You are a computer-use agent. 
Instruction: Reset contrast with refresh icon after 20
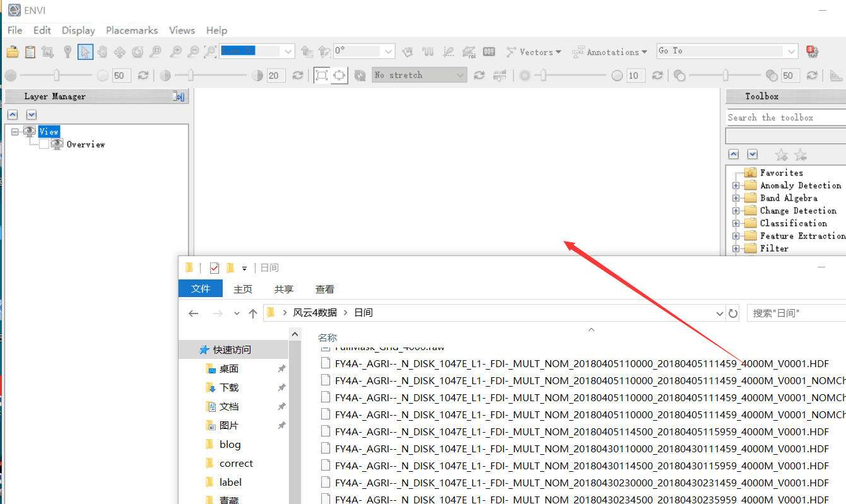tap(298, 76)
